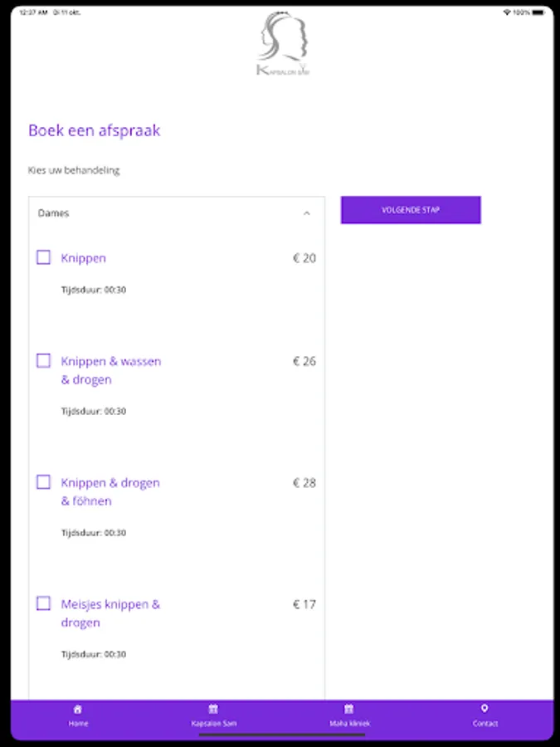Open Meisjes knippen & drogen title
Screen dimensions: 560x747
pyautogui.click(x=110, y=613)
